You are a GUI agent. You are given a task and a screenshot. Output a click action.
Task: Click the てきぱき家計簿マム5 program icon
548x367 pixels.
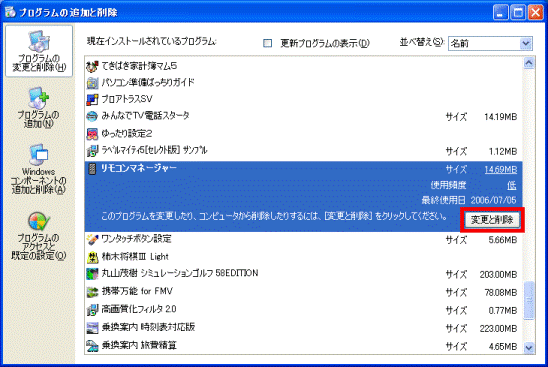pos(92,66)
